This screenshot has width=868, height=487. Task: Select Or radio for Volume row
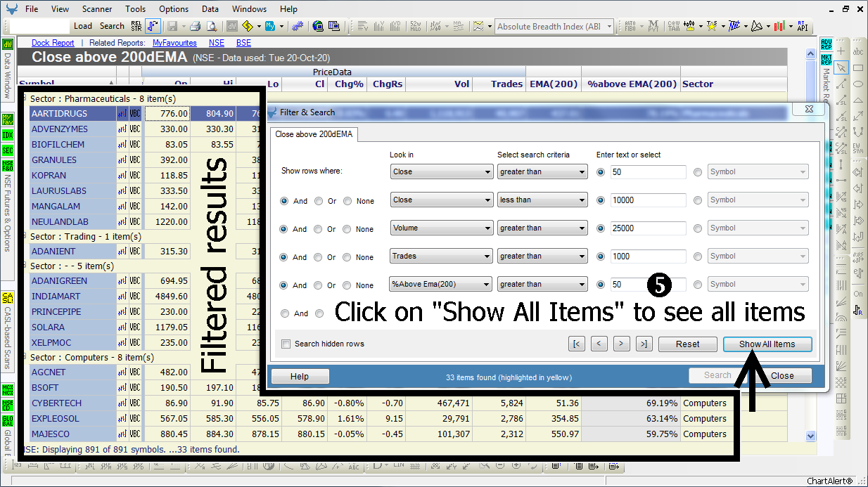319,229
